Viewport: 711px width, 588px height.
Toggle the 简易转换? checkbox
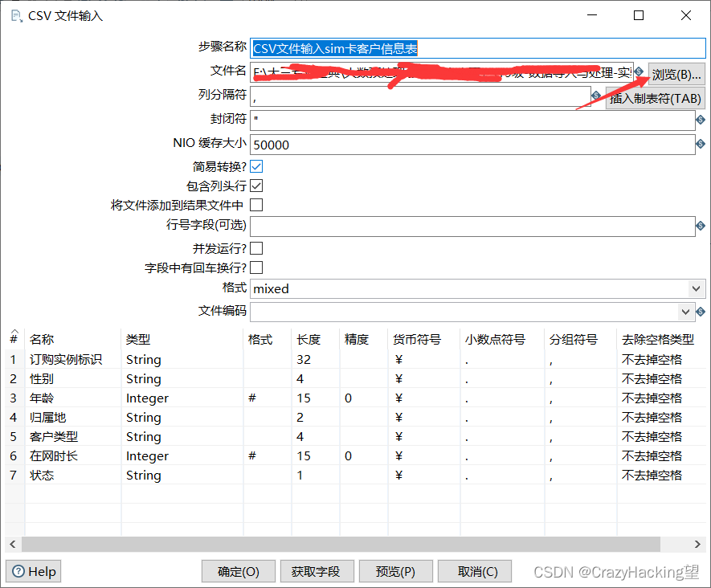(256, 166)
